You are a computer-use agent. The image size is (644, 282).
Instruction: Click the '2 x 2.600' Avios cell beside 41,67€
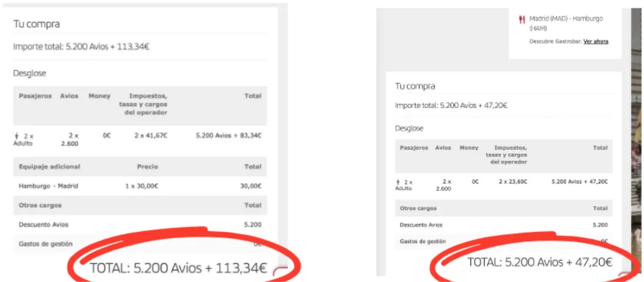70,139
